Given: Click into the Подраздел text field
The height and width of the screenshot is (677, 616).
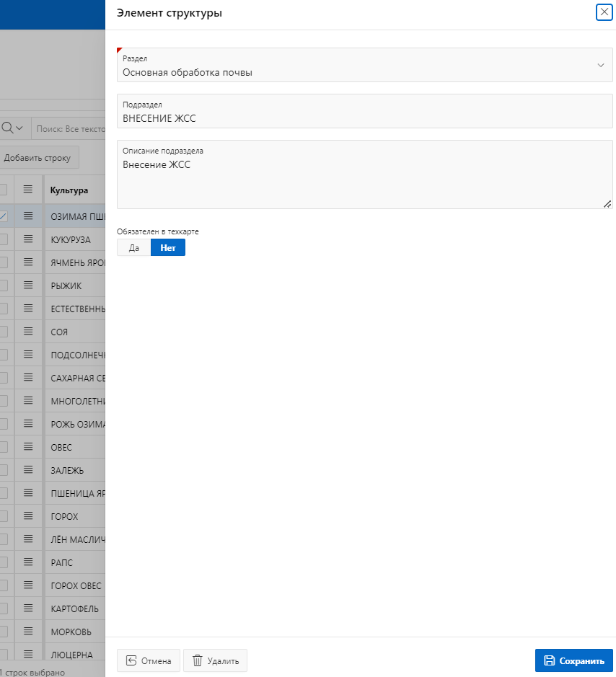Looking at the screenshot, I should (364, 118).
